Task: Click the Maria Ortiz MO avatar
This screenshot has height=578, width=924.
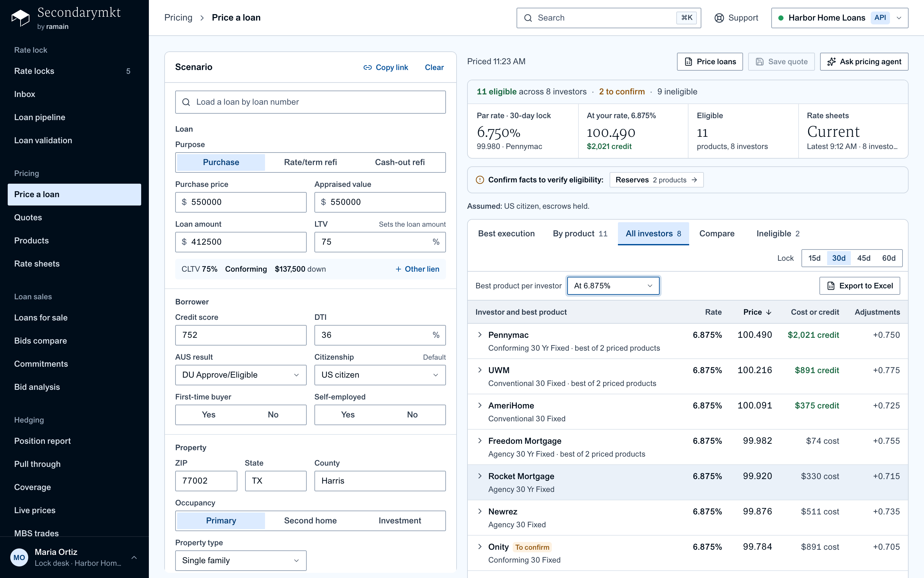Action: point(19,557)
